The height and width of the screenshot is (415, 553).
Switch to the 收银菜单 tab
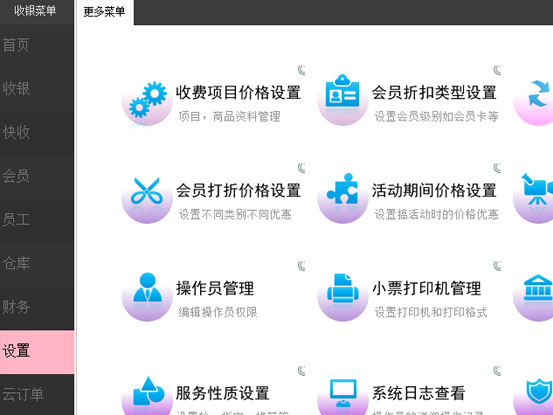(x=35, y=11)
